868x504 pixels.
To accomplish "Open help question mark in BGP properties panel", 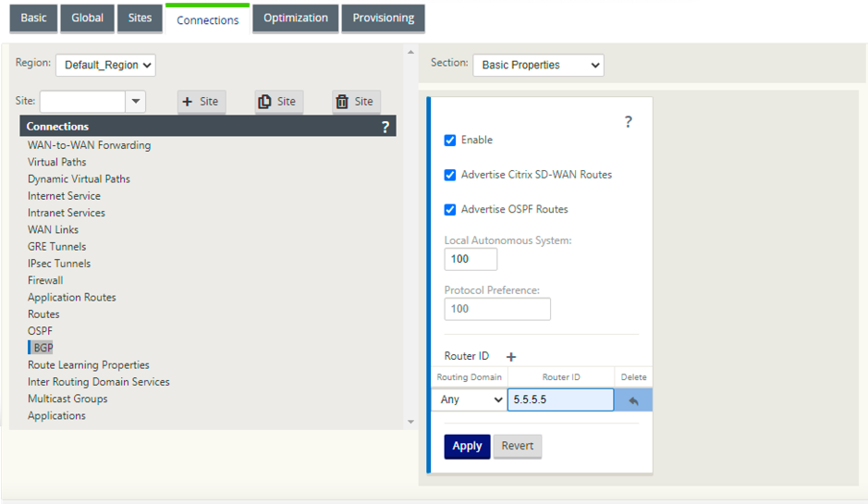I will tap(629, 122).
